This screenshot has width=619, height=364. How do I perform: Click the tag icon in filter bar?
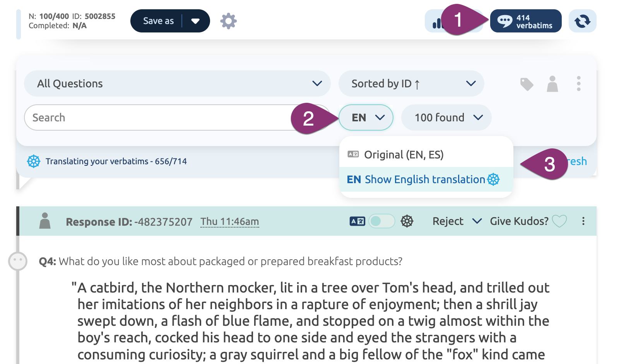point(527,84)
